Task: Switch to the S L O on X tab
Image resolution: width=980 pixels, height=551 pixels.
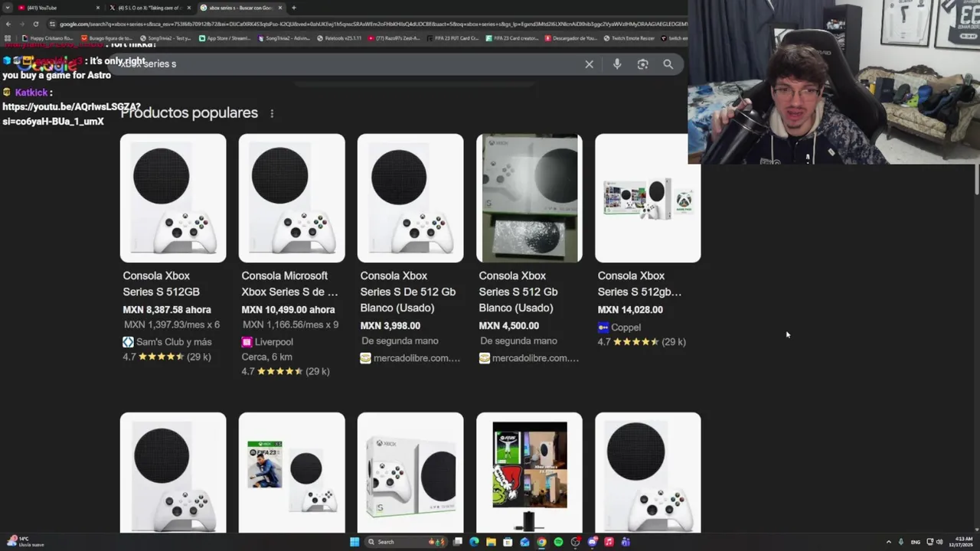Action: click(x=149, y=8)
